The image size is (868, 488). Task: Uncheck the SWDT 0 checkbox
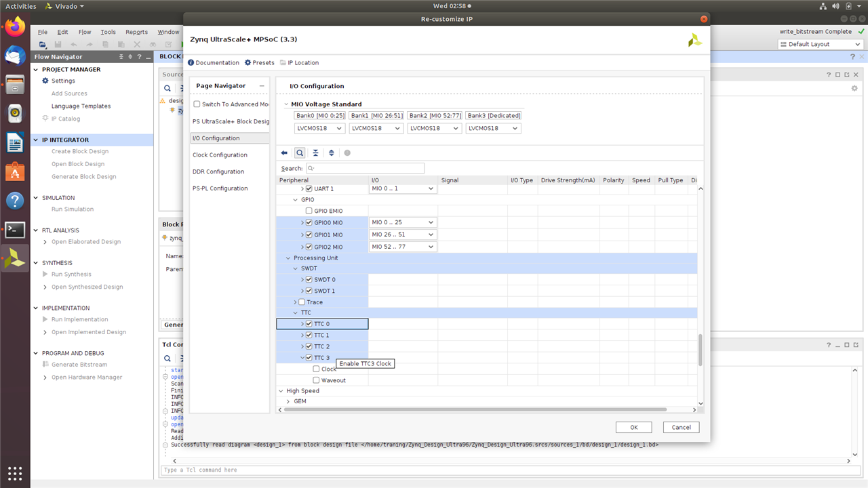309,279
